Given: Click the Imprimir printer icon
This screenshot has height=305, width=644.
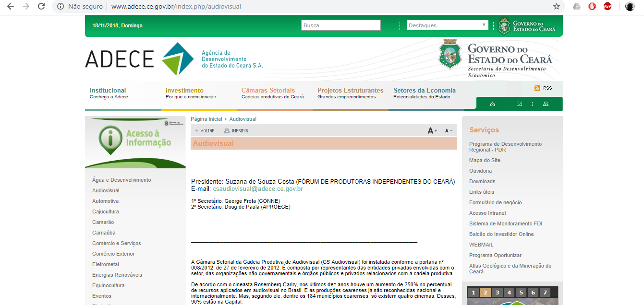Looking at the screenshot, I should click(x=227, y=131).
